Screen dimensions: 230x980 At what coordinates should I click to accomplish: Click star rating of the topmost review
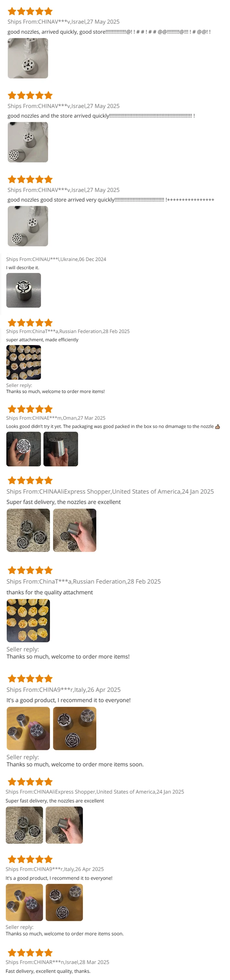click(x=30, y=11)
